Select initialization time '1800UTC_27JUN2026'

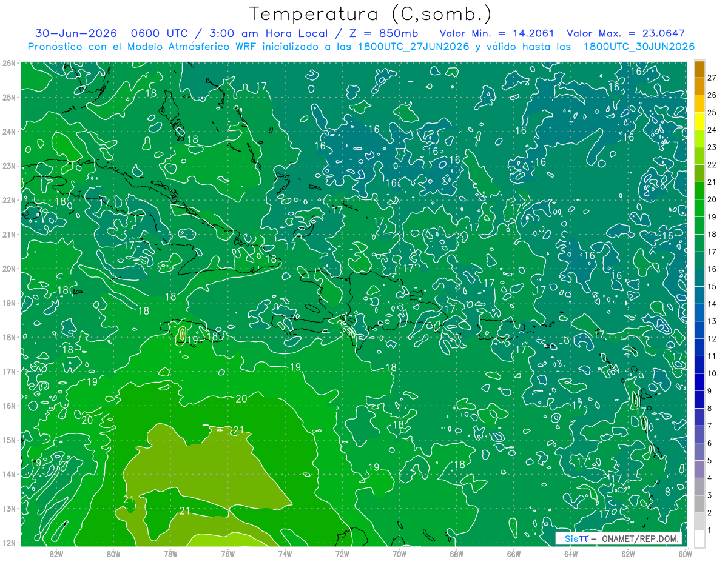pos(414,47)
